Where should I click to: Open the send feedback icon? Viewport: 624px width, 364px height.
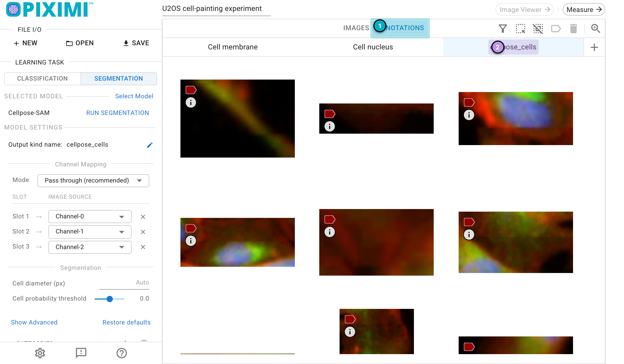click(x=81, y=353)
